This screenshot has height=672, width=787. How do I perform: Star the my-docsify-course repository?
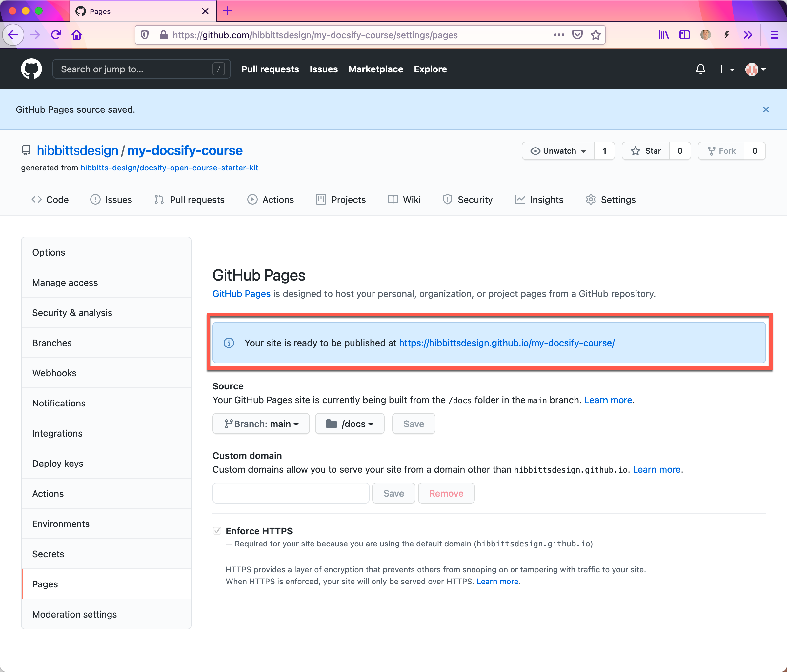point(646,151)
